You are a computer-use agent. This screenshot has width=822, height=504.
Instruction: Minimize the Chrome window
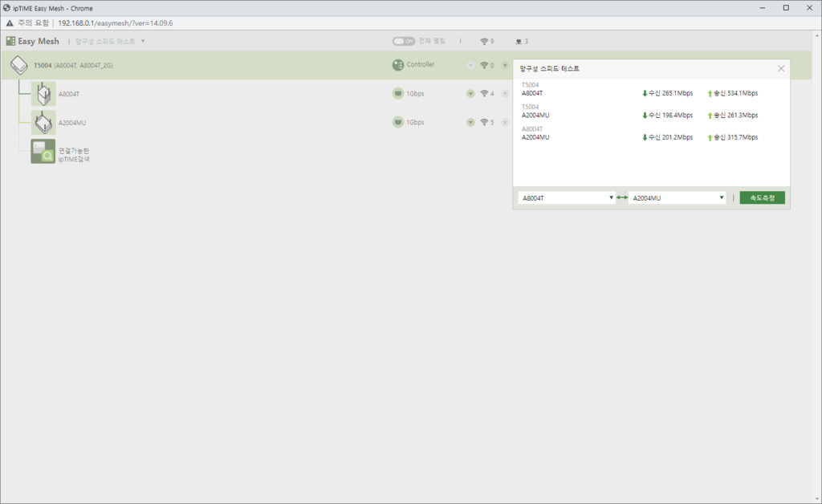tap(763, 8)
